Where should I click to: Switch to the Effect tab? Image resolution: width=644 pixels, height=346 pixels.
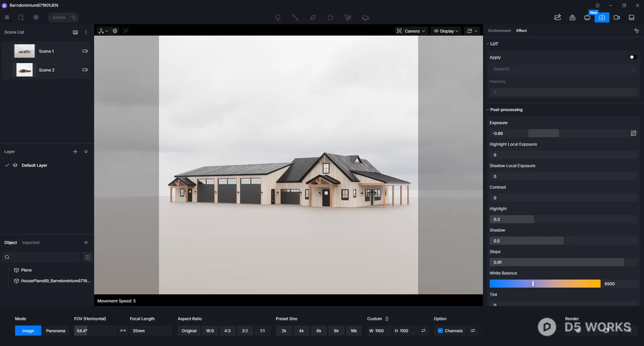(521, 31)
